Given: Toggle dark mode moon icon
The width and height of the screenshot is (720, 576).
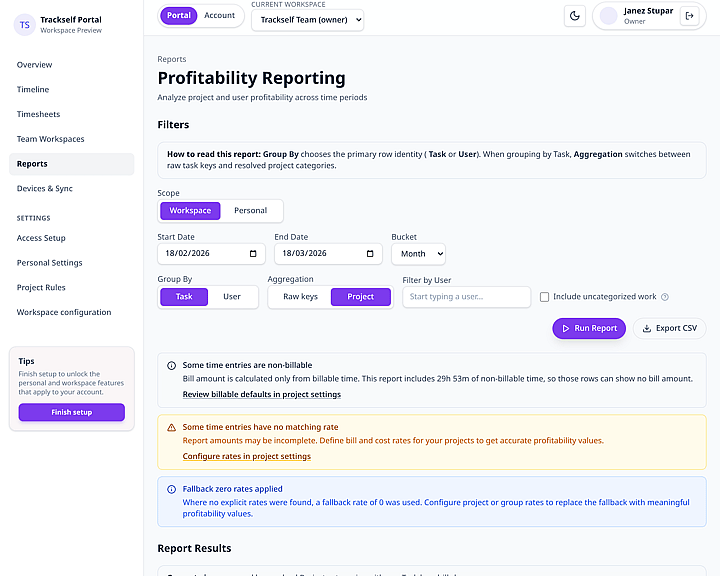Looking at the screenshot, I should pos(574,16).
